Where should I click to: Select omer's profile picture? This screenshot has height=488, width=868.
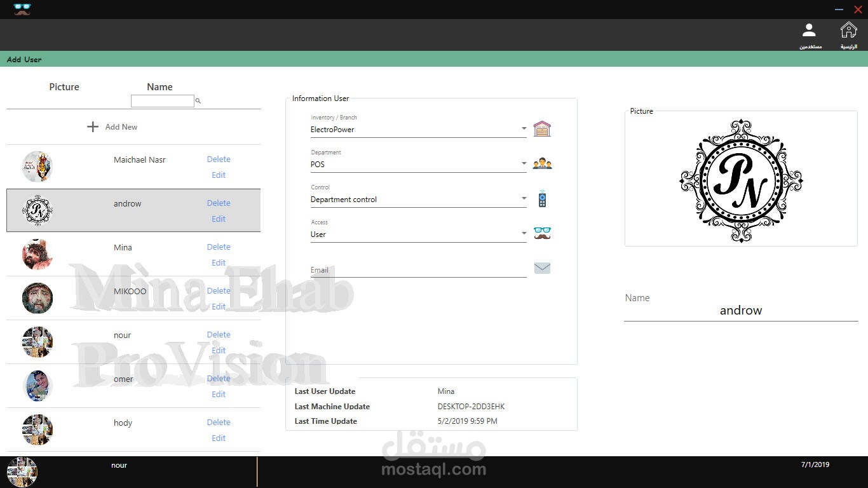(37, 386)
